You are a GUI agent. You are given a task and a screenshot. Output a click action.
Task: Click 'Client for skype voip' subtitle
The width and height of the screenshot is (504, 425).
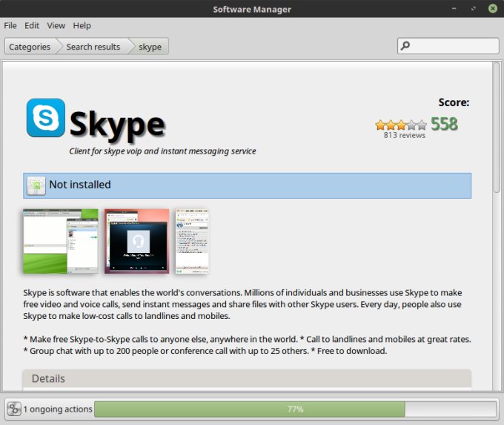coord(162,151)
